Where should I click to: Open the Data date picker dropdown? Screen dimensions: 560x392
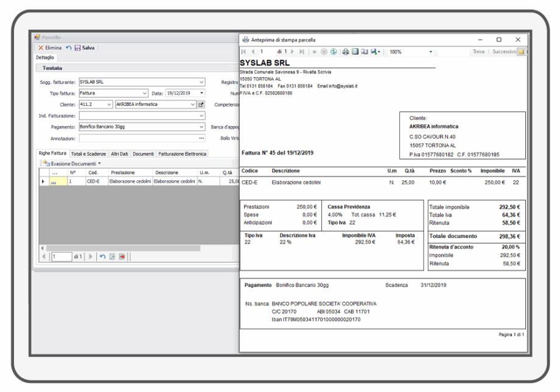click(202, 93)
